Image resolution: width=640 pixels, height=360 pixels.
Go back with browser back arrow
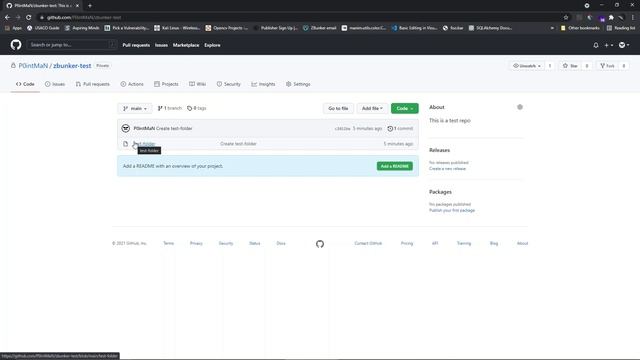[7, 18]
